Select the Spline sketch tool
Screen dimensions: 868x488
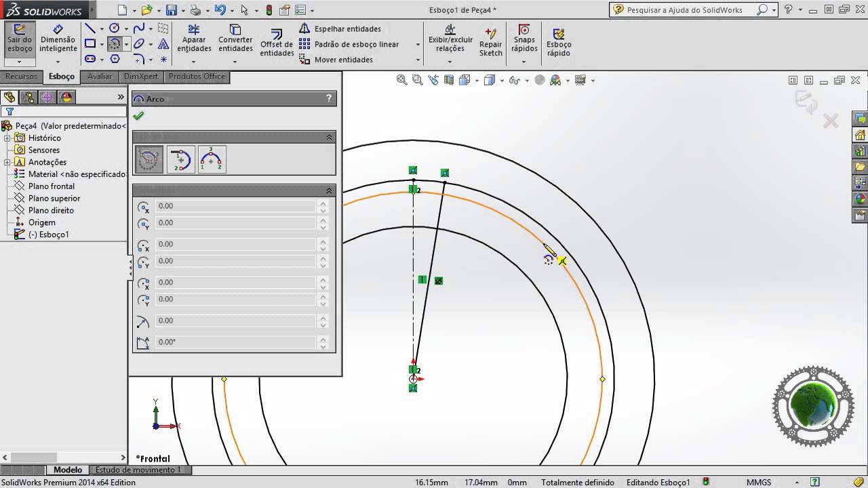tap(138, 28)
